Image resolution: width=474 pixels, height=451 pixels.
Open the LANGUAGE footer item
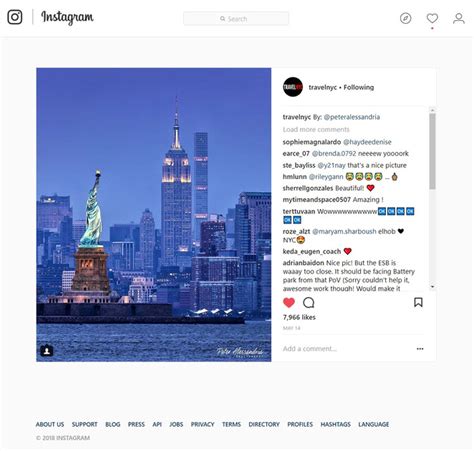373,424
